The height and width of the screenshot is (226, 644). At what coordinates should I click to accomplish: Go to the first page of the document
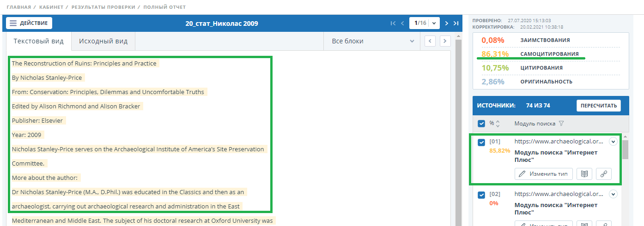tap(393, 24)
